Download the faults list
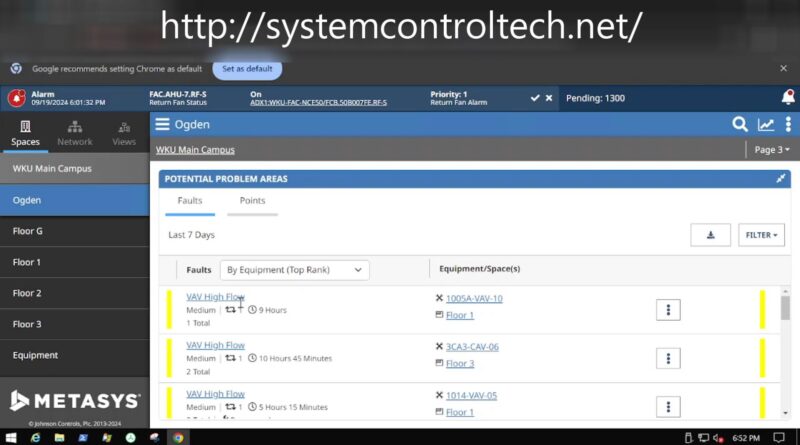This screenshot has height=445, width=800. 710,235
